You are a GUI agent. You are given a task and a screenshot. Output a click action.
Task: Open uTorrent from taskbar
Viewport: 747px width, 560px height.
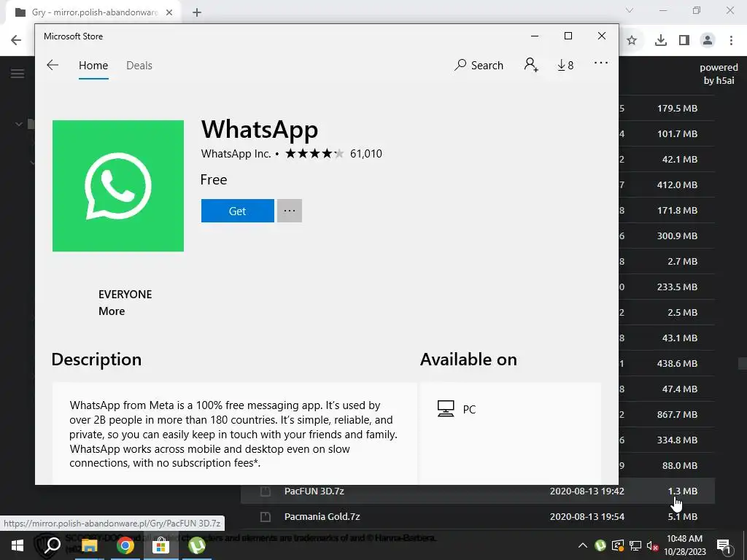[x=197, y=545]
